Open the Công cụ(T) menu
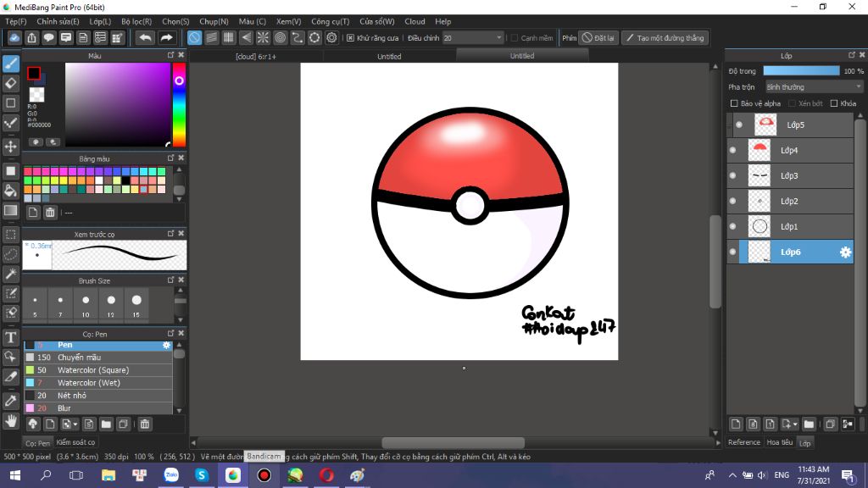Viewport: 868px width, 488px height. click(x=330, y=21)
